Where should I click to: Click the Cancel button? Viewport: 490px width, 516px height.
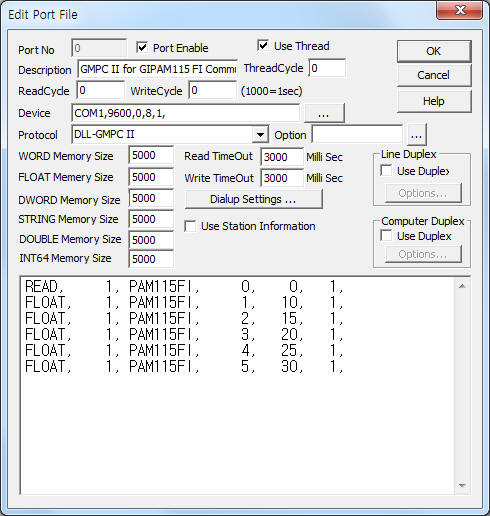434,75
